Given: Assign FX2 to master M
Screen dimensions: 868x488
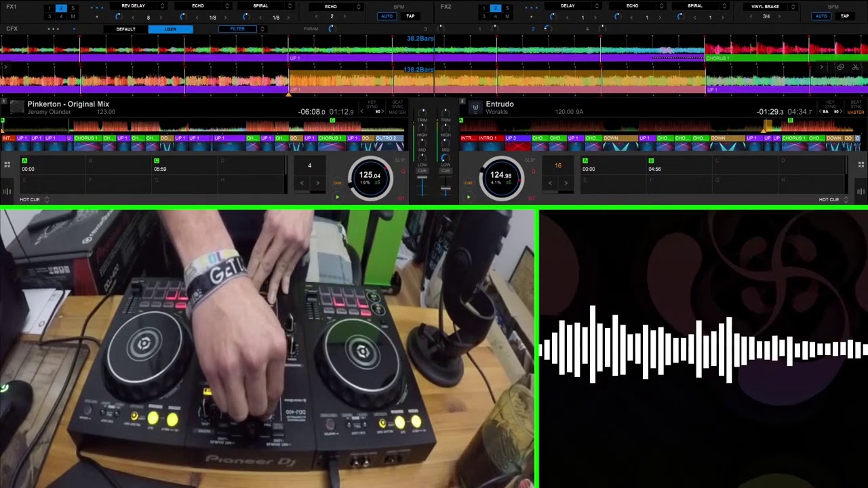Looking at the screenshot, I should pyautogui.click(x=507, y=16).
